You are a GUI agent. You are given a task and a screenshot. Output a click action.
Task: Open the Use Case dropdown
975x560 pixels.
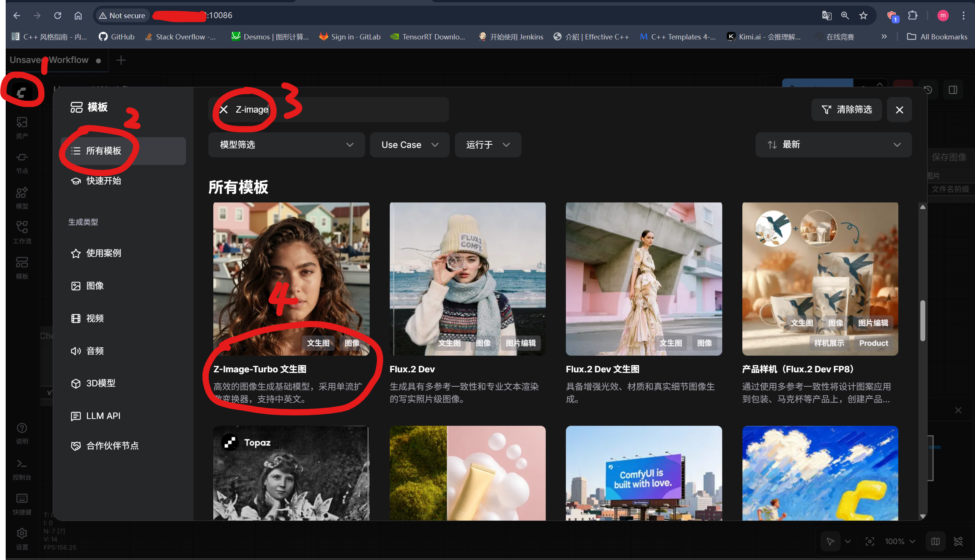(409, 144)
